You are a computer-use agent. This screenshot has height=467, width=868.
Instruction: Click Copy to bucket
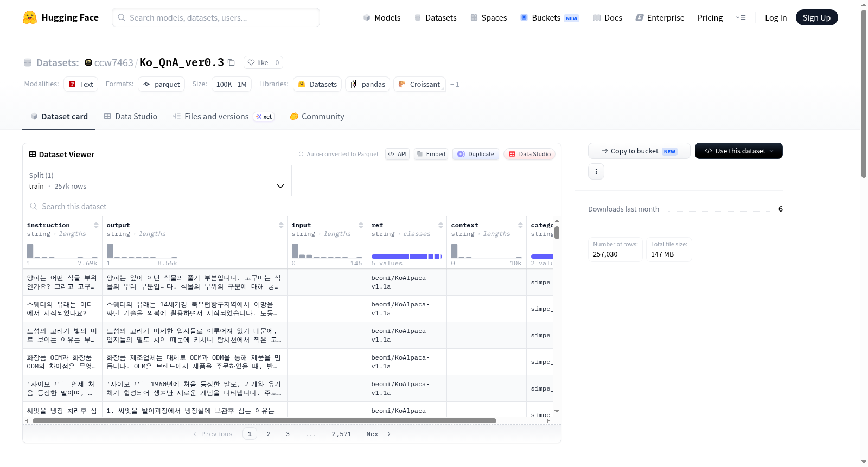tap(639, 151)
